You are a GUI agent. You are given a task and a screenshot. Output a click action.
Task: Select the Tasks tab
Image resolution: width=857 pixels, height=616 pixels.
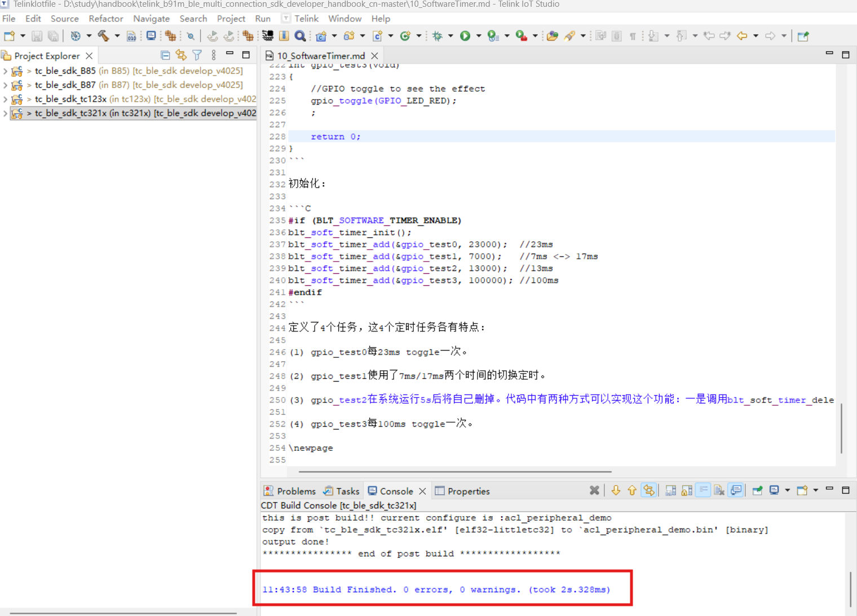pos(342,491)
